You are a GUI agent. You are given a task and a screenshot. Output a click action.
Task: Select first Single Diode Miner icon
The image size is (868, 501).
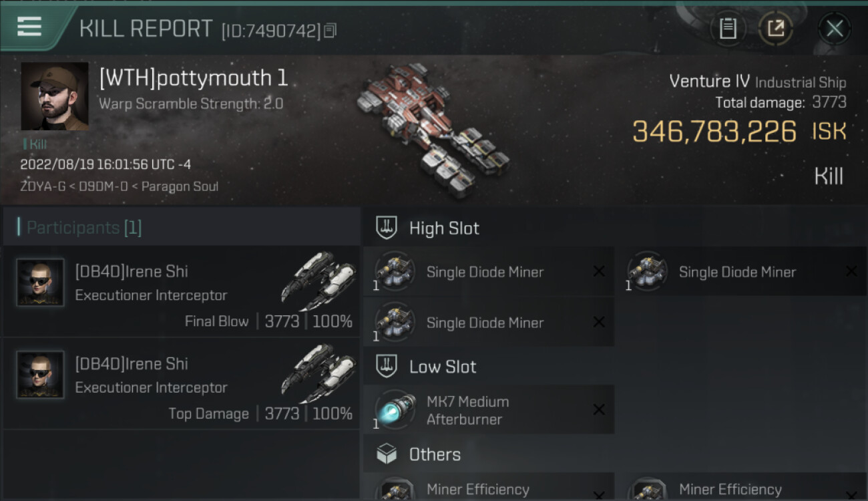pos(395,272)
